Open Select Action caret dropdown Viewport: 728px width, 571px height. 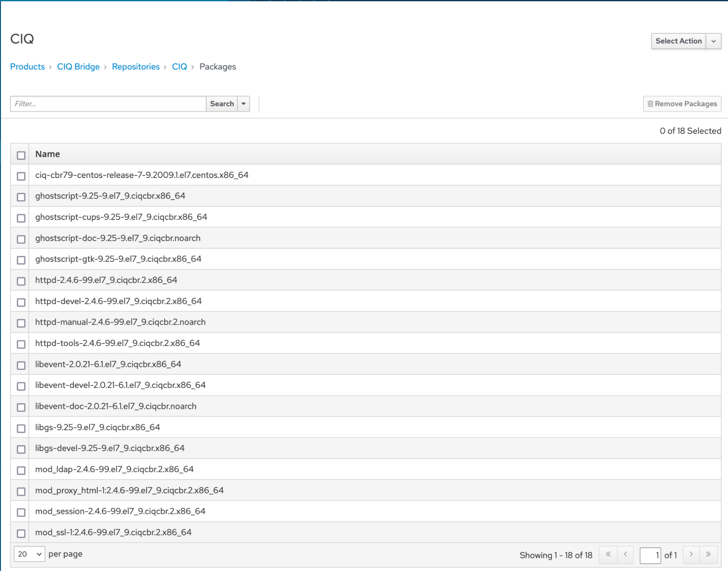point(713,41)
